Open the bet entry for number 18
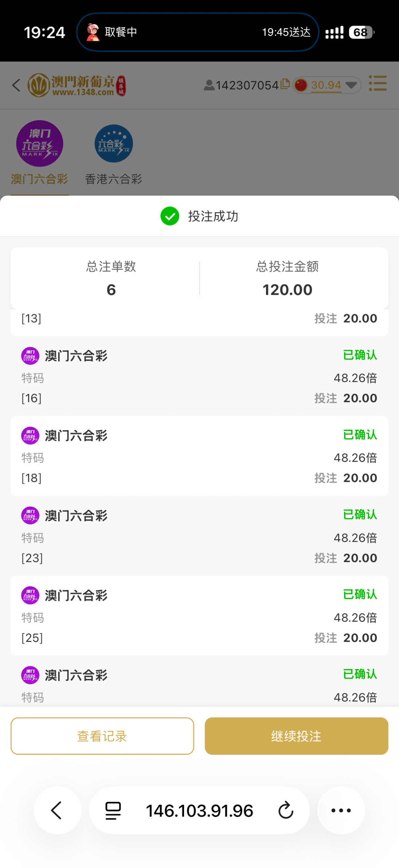 [x=199, y=456]
